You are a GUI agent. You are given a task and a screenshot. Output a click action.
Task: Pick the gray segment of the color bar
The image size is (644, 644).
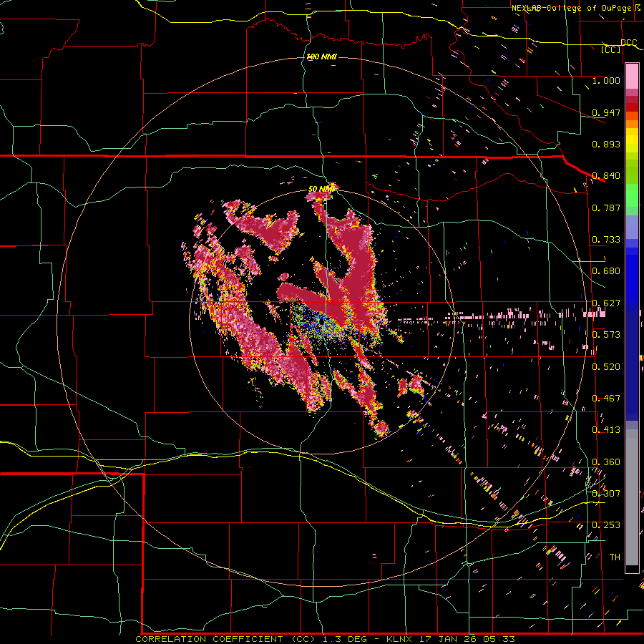632,497
